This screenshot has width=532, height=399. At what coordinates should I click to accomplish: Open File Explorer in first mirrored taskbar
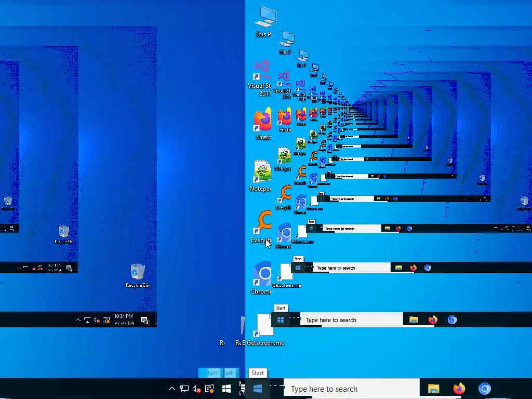point(413,320)
